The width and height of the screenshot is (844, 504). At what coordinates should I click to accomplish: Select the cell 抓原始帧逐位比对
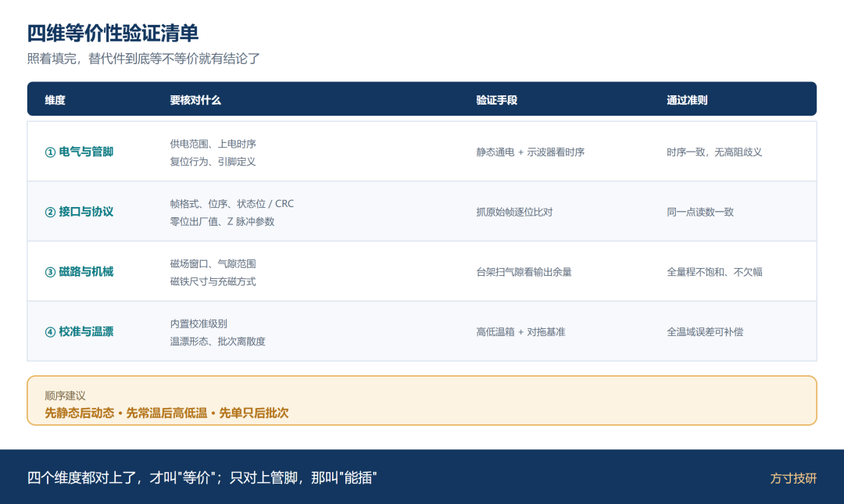514,213
